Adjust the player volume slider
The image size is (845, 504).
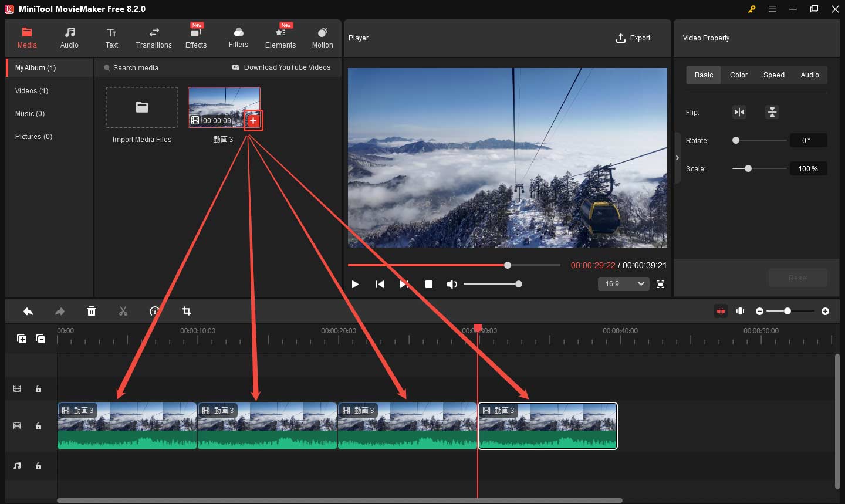point(493,284)
